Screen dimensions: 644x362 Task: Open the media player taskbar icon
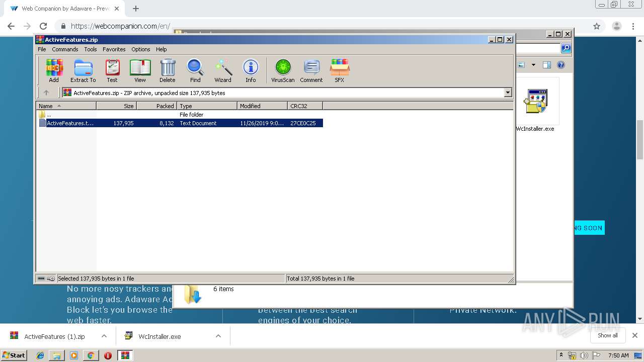(74, 355)
